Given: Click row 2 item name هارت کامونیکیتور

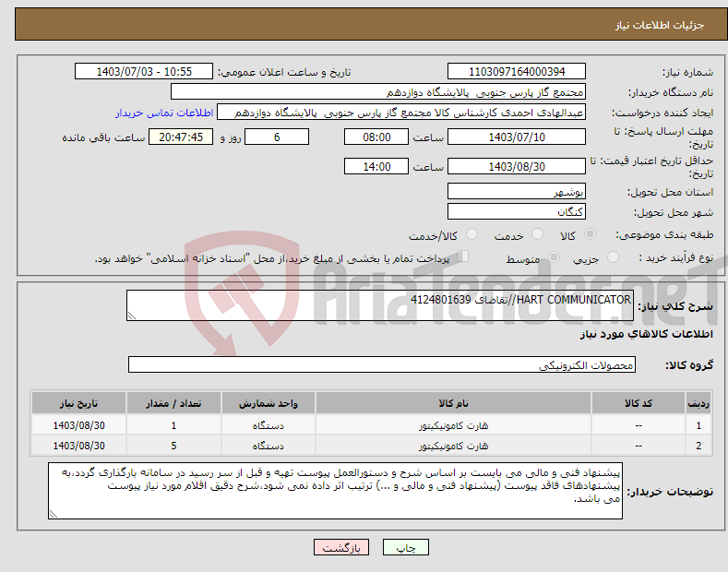Looking at the screenshot, I should pos(453,446).
